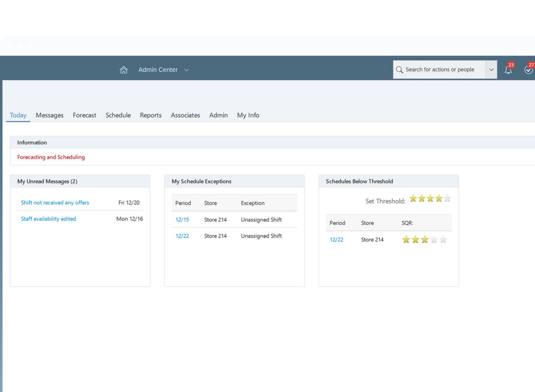This screenshot has width=535, height=392.
Task: Open the search box dropdown arrow
Action: click(x=491, y=70)
